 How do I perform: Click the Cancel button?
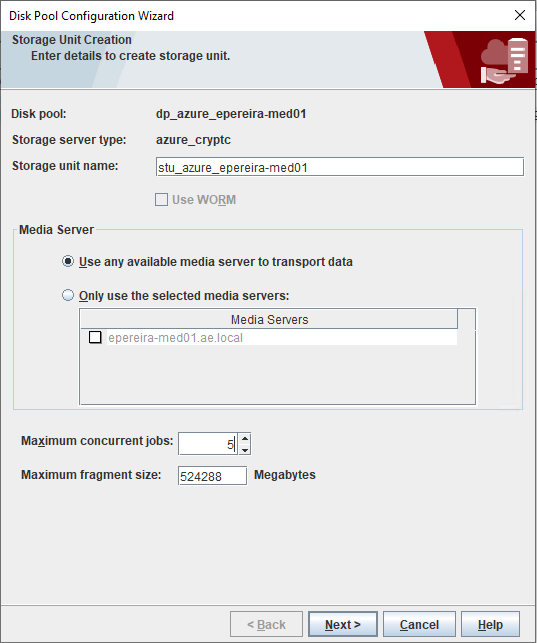tap(419, 625)
